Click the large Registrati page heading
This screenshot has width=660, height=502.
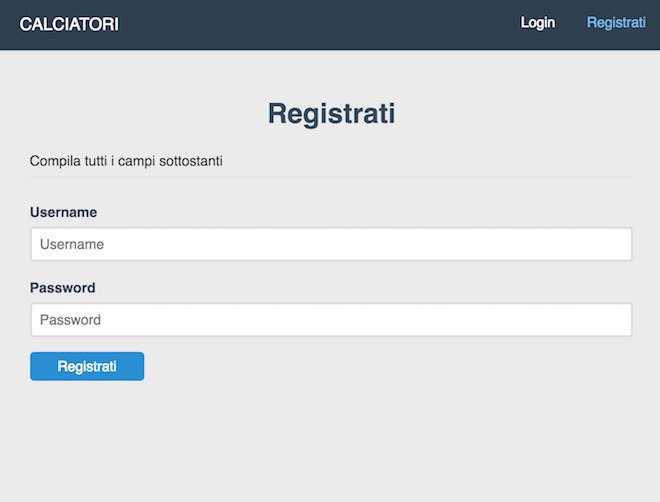331,113
